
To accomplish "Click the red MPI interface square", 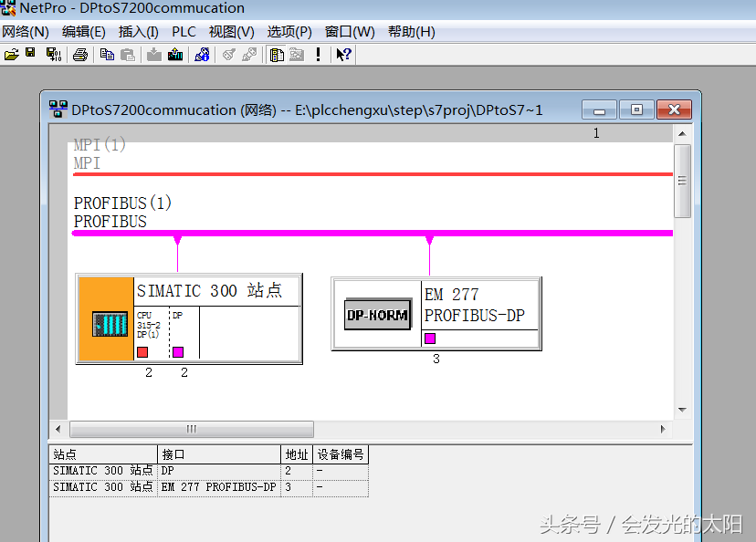I will tap(142, 352).
